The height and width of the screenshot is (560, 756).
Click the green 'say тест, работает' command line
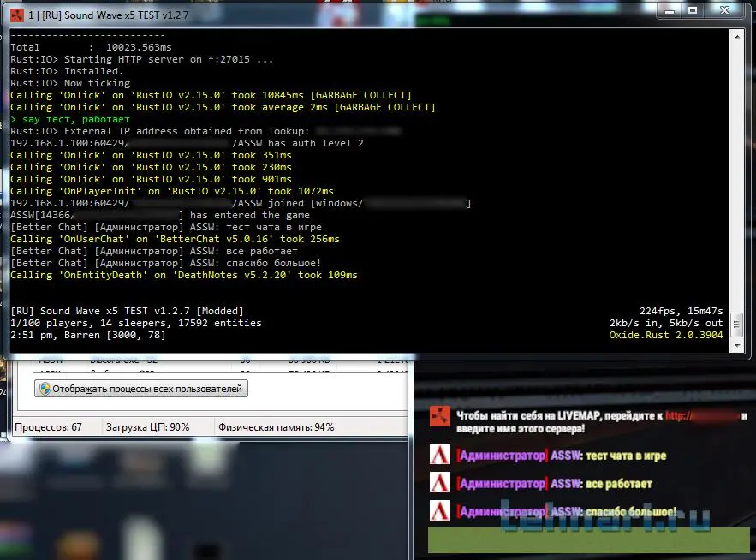[70, 119]
